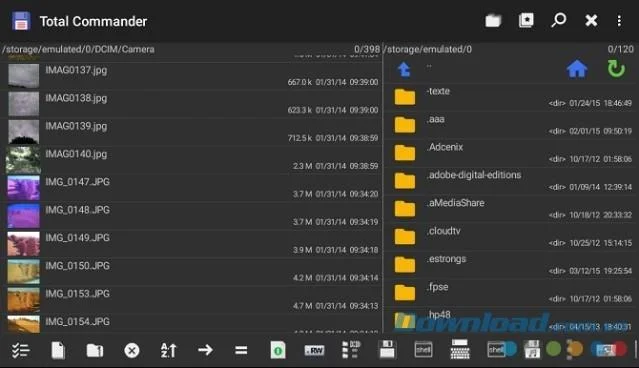Viewport: 639px width, 368px height.
Task: Select the IMAG0138.jpg thumbnail
Action: point(24,104)
